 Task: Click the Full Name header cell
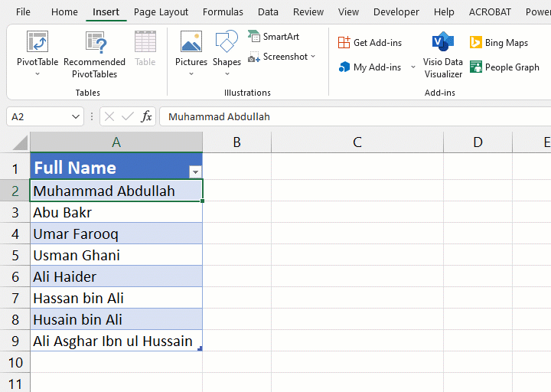tap(116, 166)
